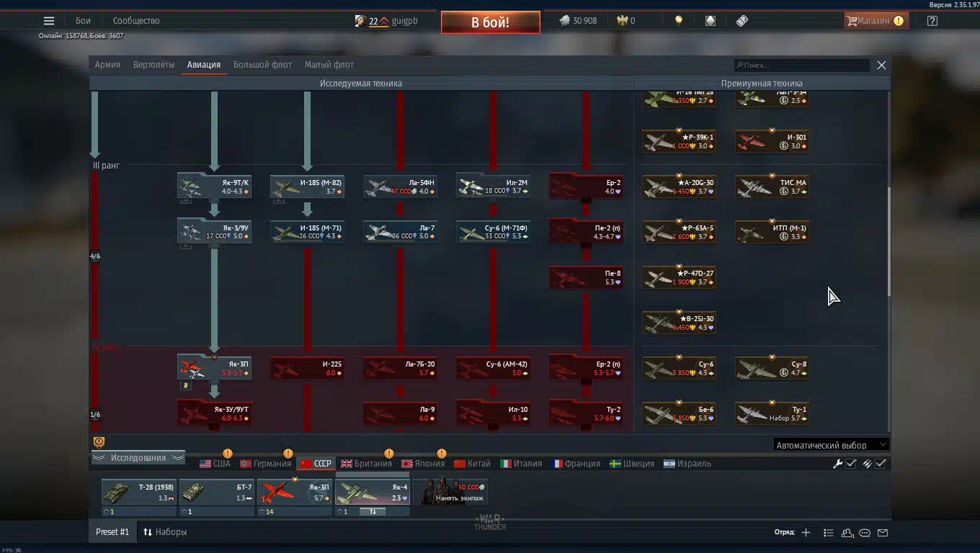Select the Британия nation tab
The image size is (980, 553).
366,464
